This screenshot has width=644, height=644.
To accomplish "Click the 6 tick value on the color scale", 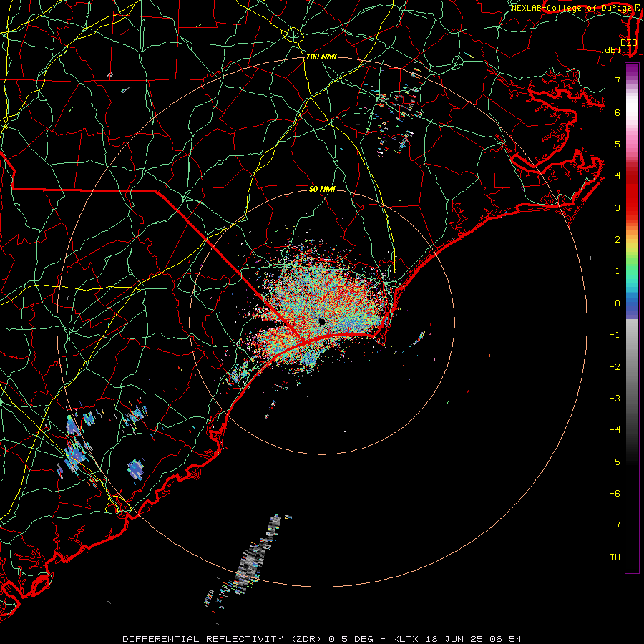I will (618, 112).
